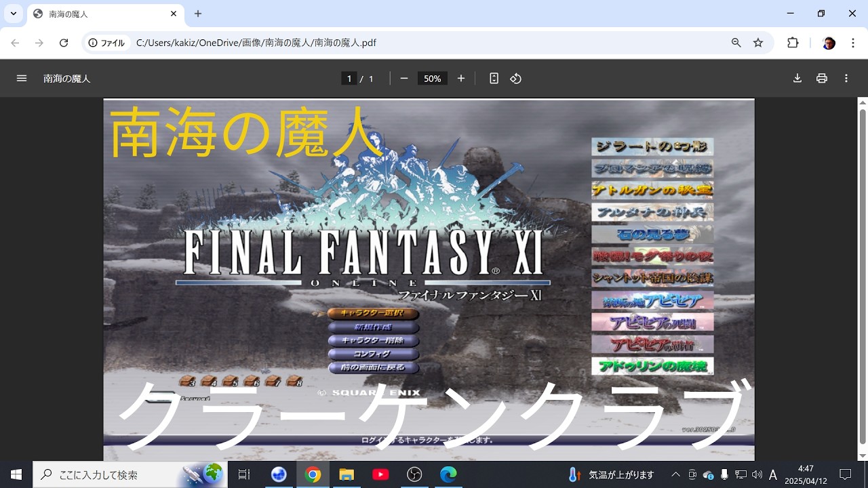Viewport: 868px width, 488px height.
Task: Rotate the PDF counterclockwise
Action: click(x=515, y=79)
